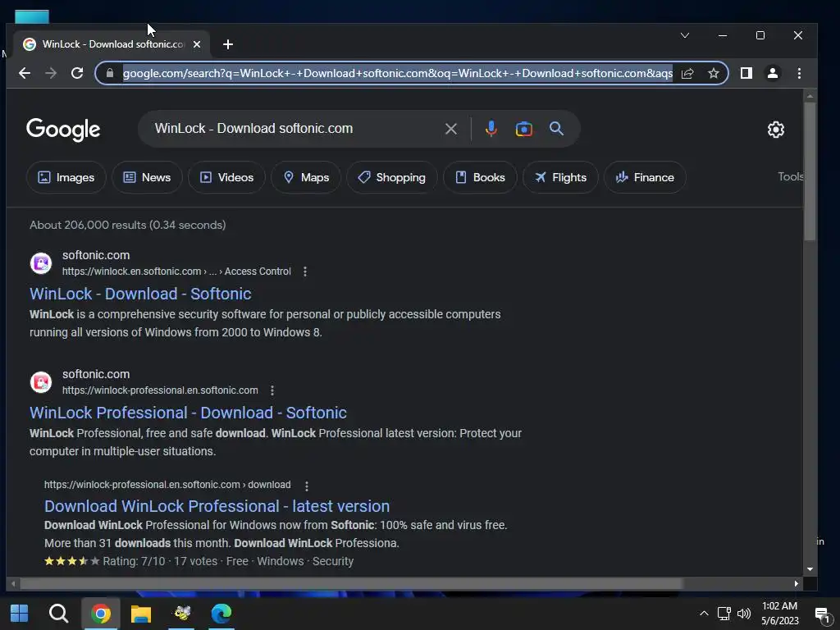Clear the Google search box text

[451, 129]
